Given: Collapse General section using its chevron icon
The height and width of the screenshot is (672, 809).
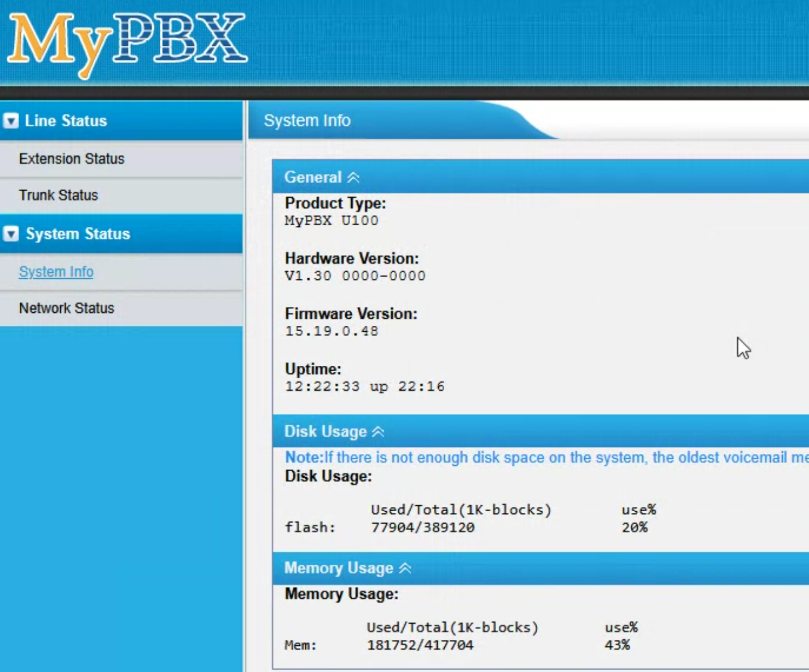Looking at the screenshot, I should click(x=354, y=178).
